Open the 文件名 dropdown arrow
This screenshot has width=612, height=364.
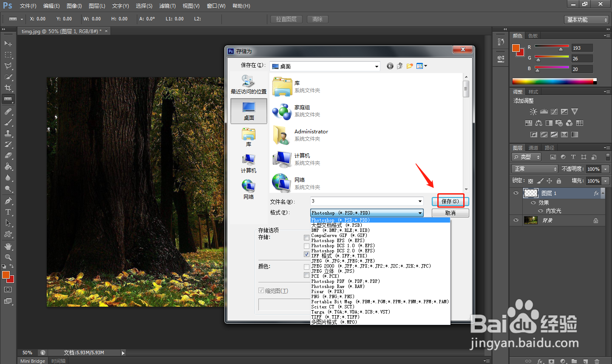pos(420,201)
